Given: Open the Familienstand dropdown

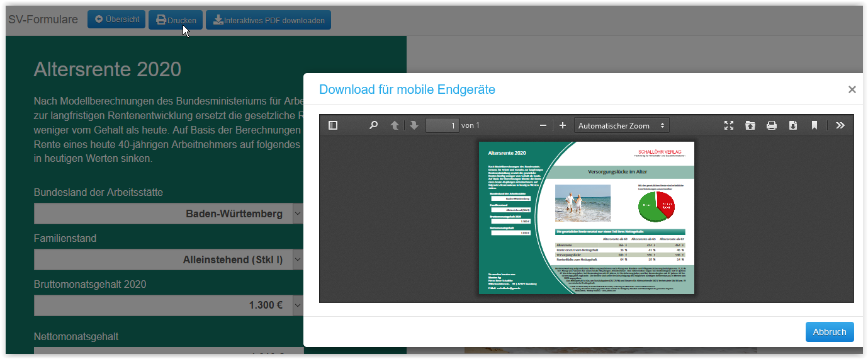Looking at the screenshot, I should click(168, 259).
